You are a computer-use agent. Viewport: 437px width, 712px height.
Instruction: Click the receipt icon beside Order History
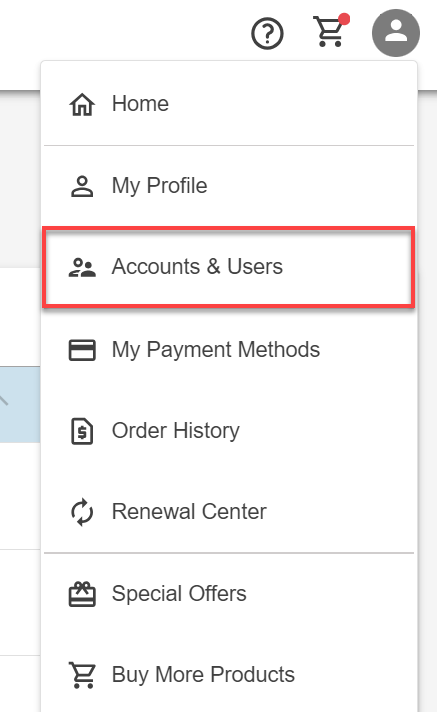(82, 431)
